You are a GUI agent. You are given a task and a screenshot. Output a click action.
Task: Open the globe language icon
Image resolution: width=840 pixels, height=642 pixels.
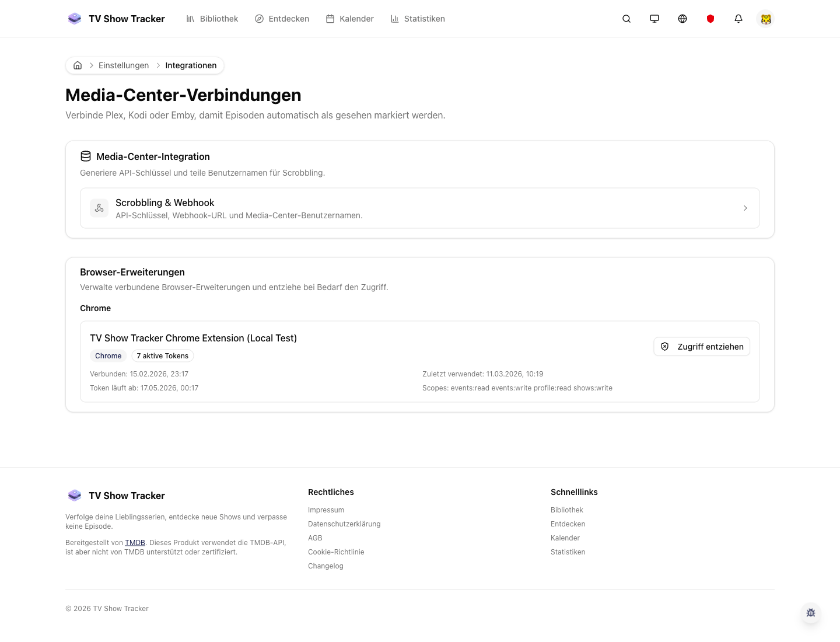coord(682,19)
